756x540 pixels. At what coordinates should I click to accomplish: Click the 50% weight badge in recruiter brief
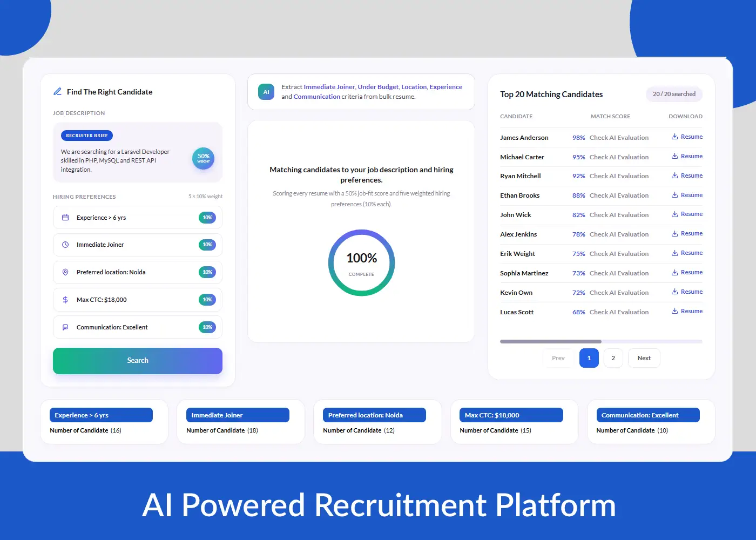click(204, 158)
